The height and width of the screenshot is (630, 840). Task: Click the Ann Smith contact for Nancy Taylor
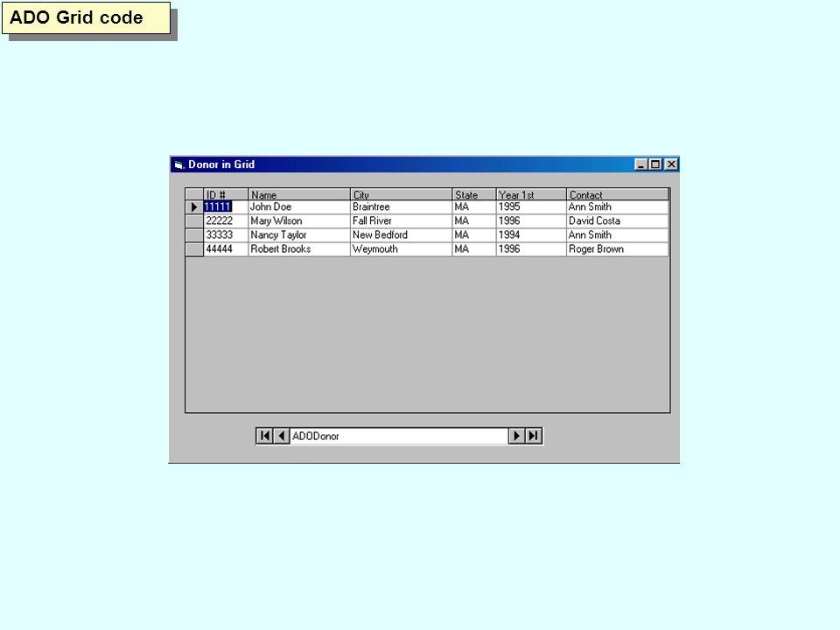[x=618, y=235]
